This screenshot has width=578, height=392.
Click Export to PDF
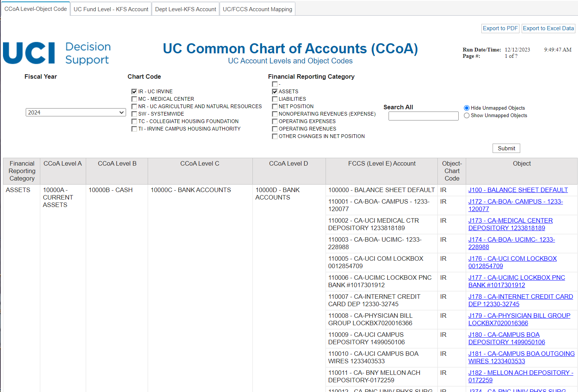click(500, 28)
